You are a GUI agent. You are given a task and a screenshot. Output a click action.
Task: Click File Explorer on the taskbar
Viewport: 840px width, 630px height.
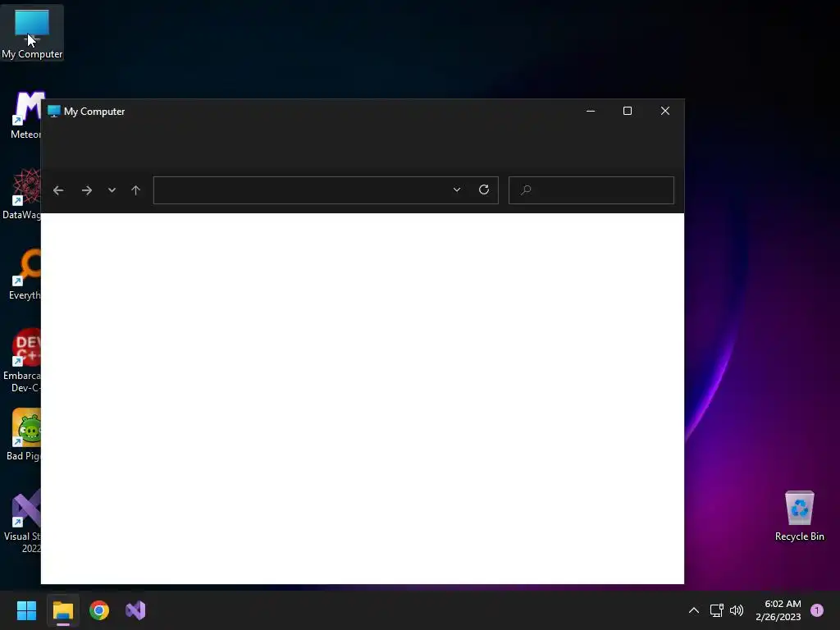[62, 610]
